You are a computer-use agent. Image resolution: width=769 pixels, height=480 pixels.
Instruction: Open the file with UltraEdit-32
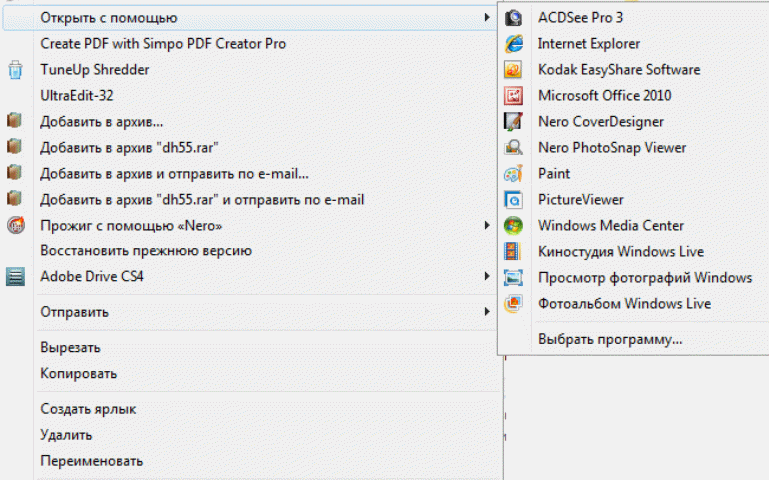click(x=77, y=96)
